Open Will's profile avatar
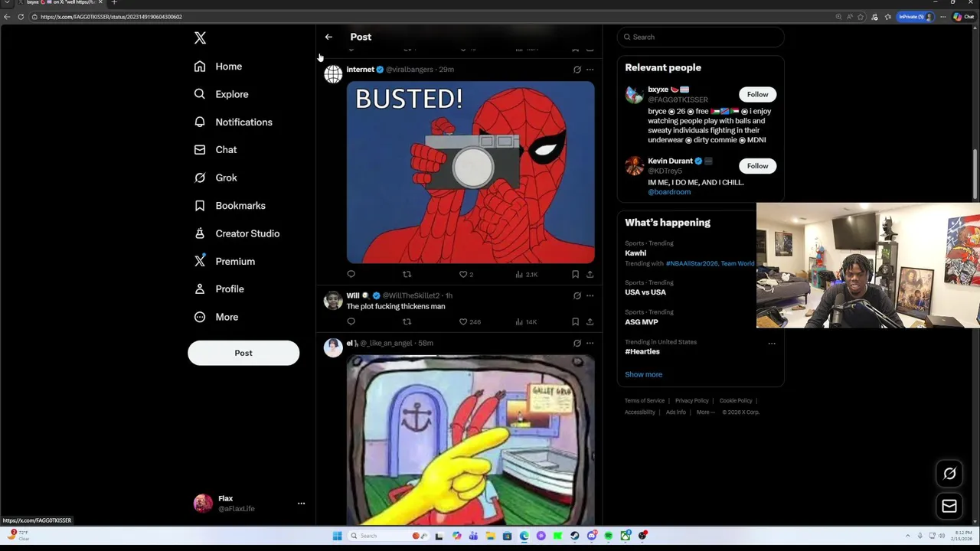The image size is (980, 551). coord(333,301)
